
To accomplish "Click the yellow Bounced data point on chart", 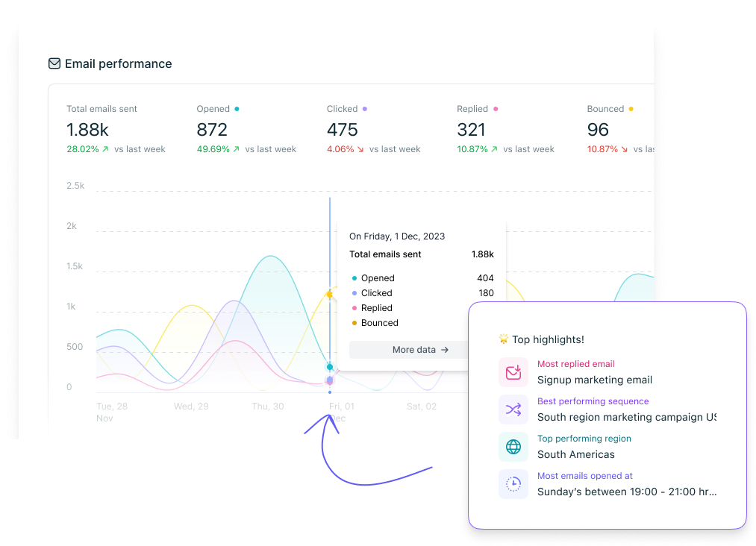I will tap(329, 295).
